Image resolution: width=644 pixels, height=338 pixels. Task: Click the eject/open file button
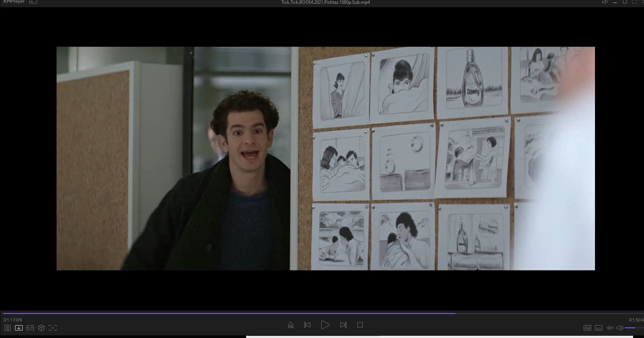click(290, 325)
